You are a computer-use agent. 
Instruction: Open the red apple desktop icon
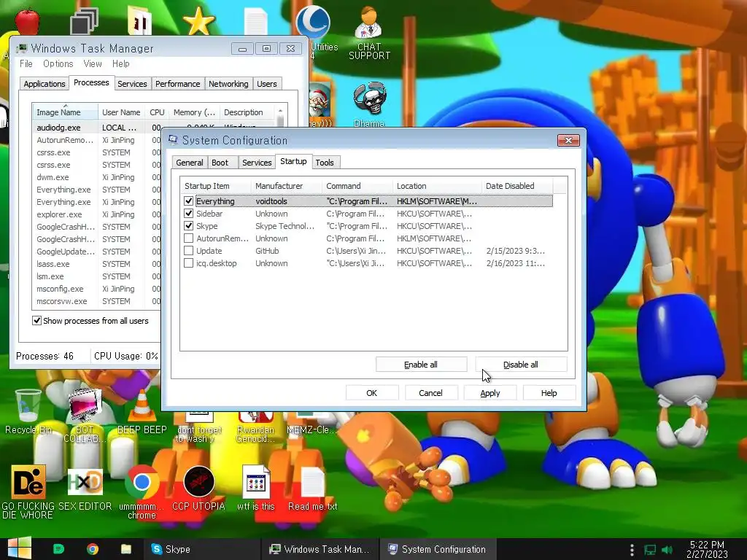pos(27,20)
